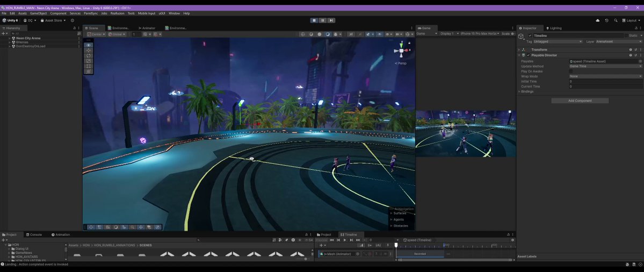Open Playable object picker circle icon

640,61
